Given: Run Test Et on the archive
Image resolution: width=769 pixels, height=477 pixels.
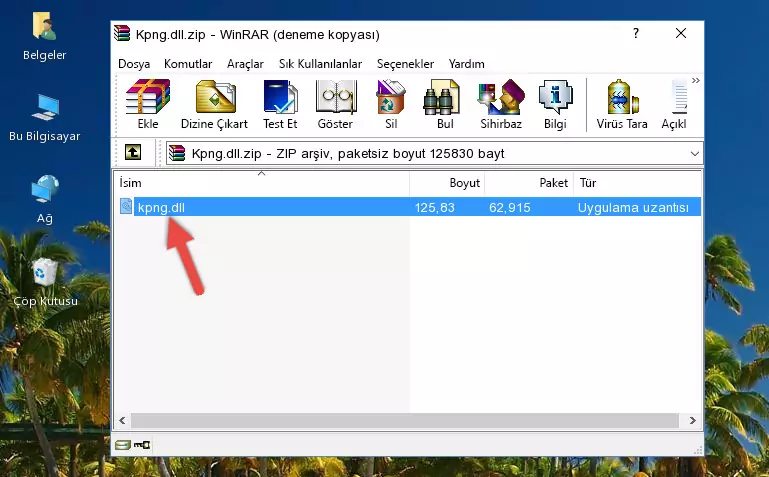Looking at the screenshot, I should [x=280, y=104].
